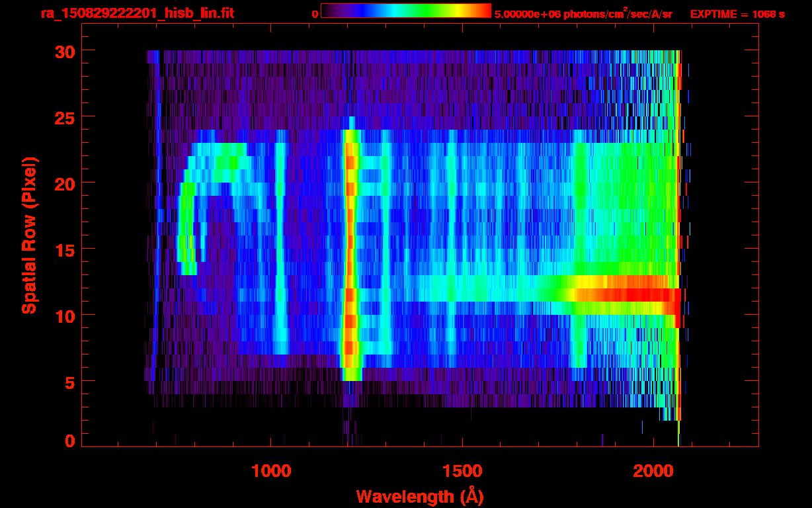Click the file name ra_150829222201_hisb_lin.fit

click(x=137, y=13)
